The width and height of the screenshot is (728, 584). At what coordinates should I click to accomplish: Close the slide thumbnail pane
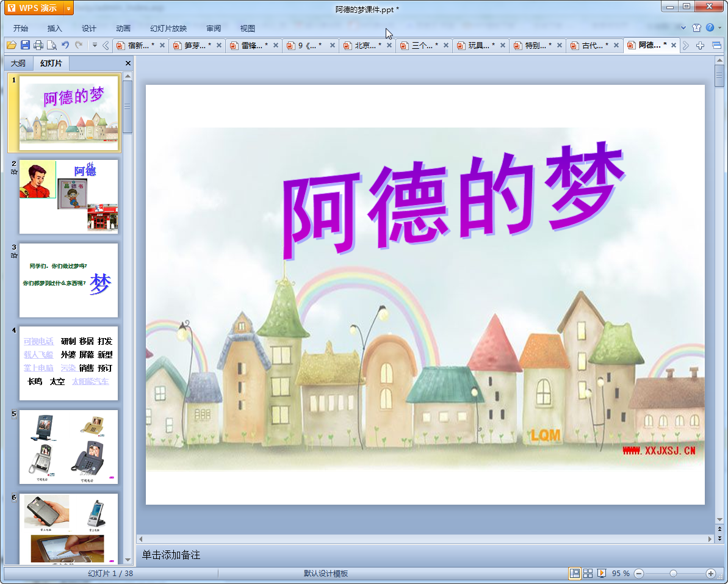pos(128,63)
